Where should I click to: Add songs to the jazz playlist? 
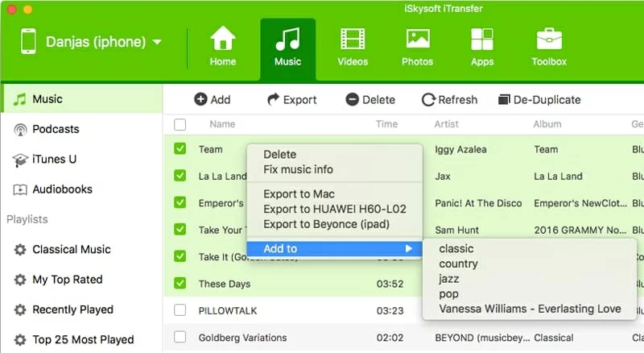[x=448, y=279]
